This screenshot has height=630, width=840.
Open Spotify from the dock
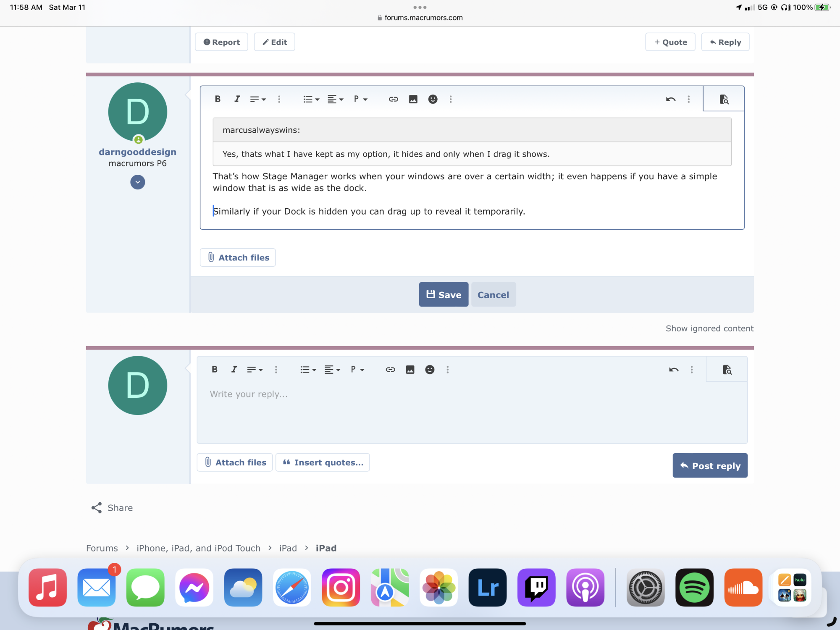click(x=694, y=588)
